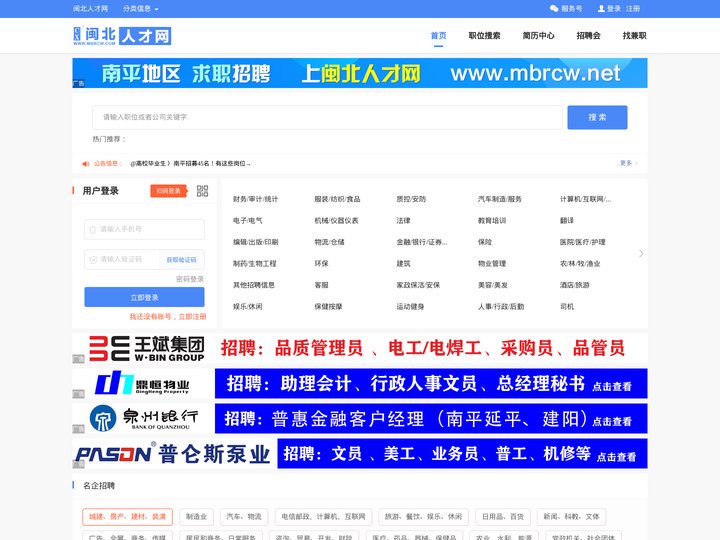720x540 pixels.
Task: Open the 教育培训 category
Action: coord(492,220)
